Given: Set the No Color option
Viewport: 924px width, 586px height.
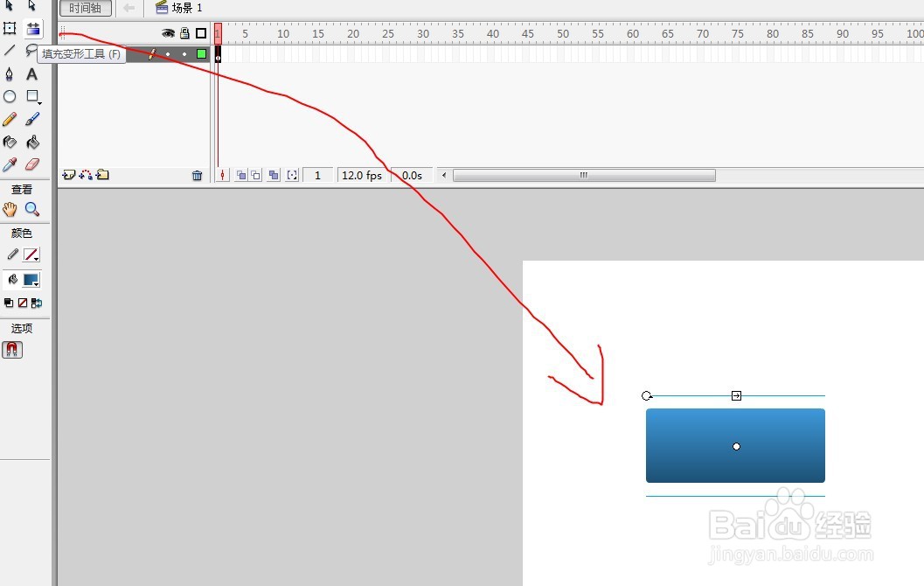Looking at the screenshot, I should [x=23, y=303].
